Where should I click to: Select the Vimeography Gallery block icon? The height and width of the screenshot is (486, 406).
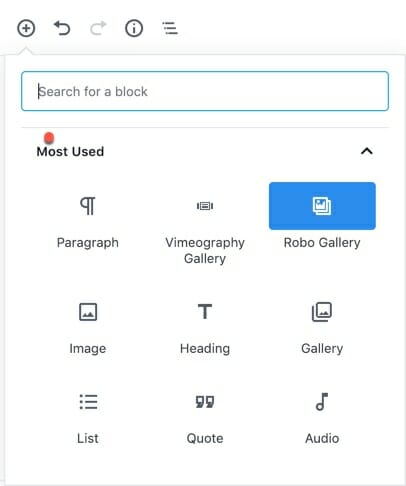(205, 206)
